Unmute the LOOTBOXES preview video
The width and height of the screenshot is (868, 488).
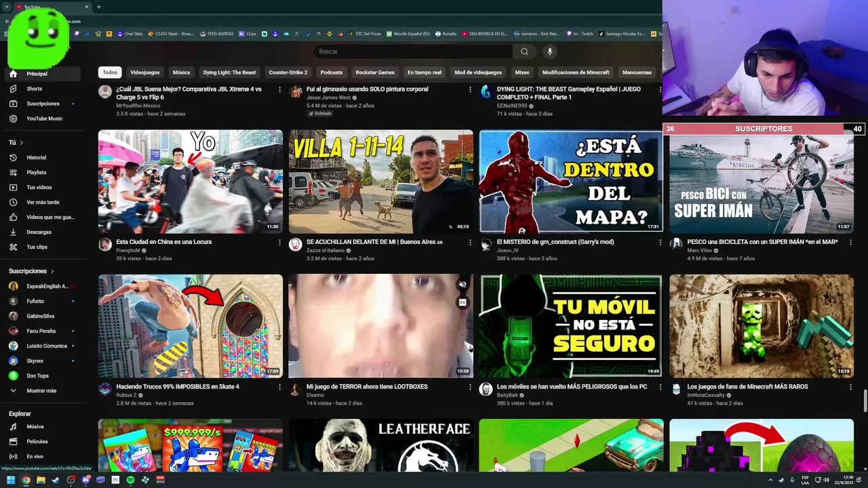pyautogui.click(x=462, y=285)
